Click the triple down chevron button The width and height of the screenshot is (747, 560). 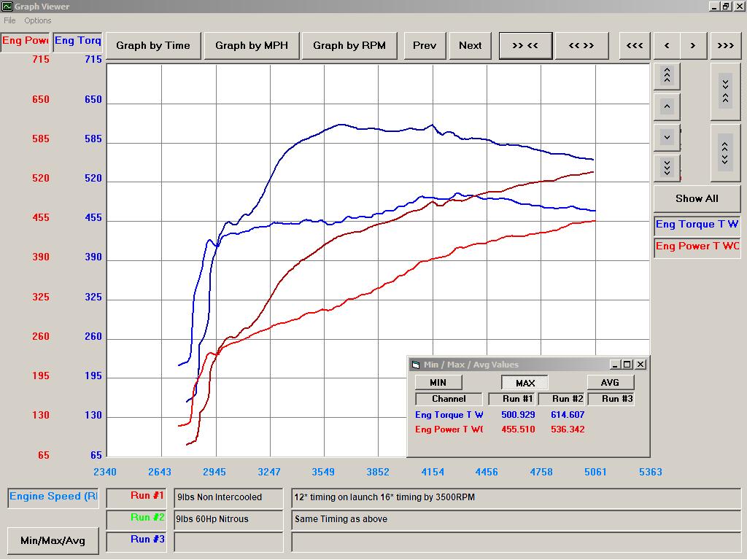point(667,167)
